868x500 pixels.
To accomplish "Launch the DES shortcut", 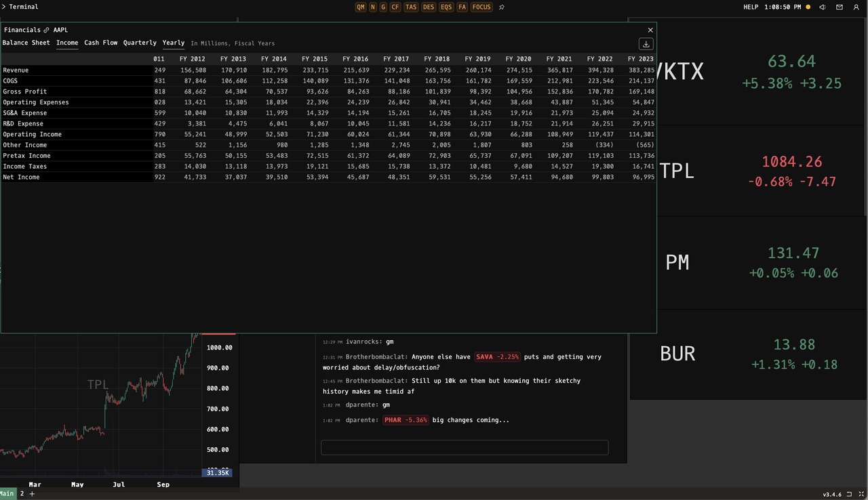I will tap(429, 7).
